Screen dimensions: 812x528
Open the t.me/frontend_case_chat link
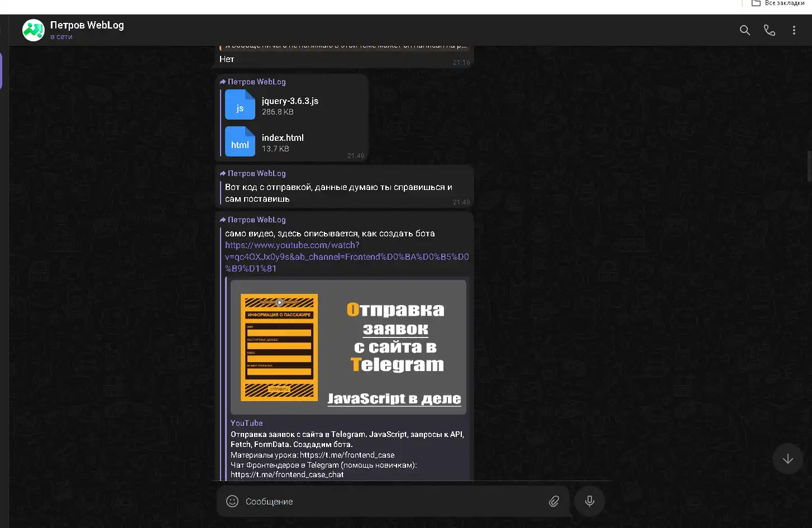tap(287, 474)
